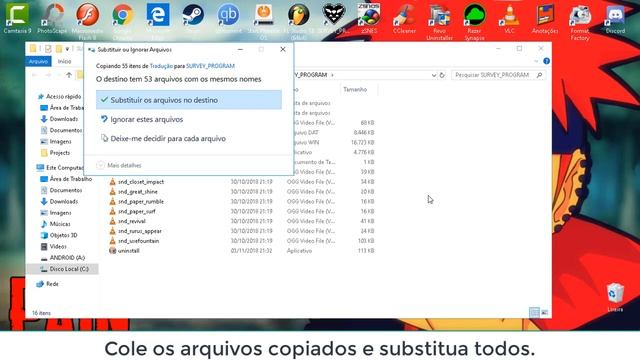Image resolution: width=640 pixels, height=360 pixels.
Task: Choose Substituir os arquivos no destino
Action: pos(189,100)
